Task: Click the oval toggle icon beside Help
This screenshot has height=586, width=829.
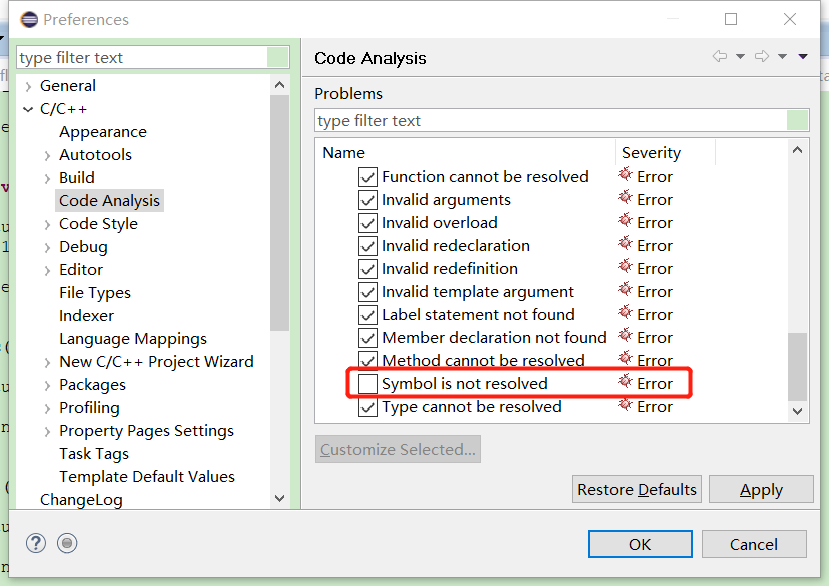Action: point(67,543)
